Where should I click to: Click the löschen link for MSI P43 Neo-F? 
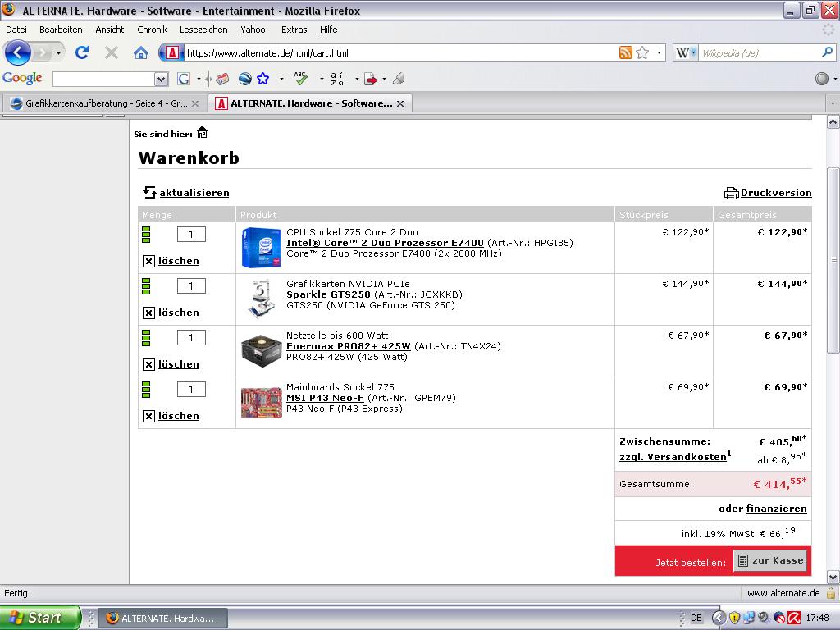(178, 416)
